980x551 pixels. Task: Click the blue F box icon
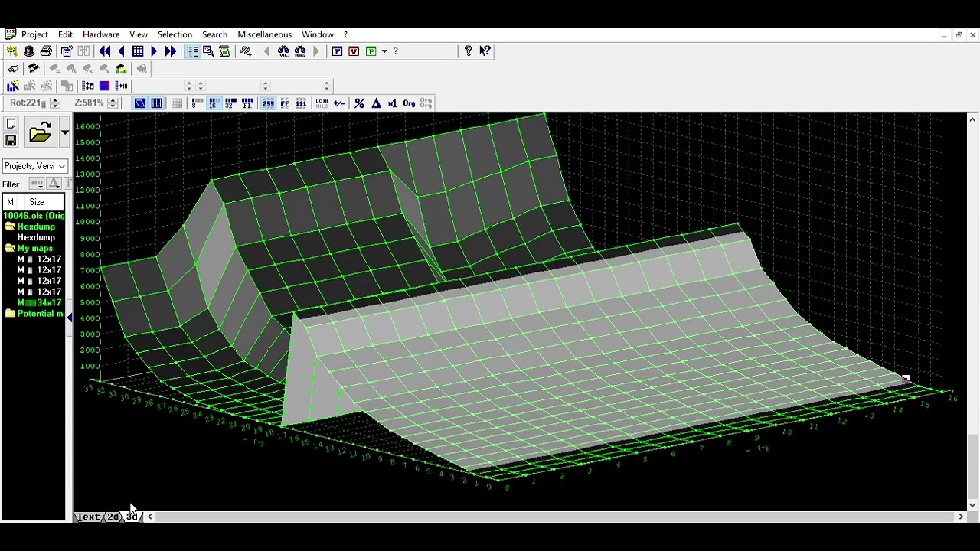coord(337,51)
